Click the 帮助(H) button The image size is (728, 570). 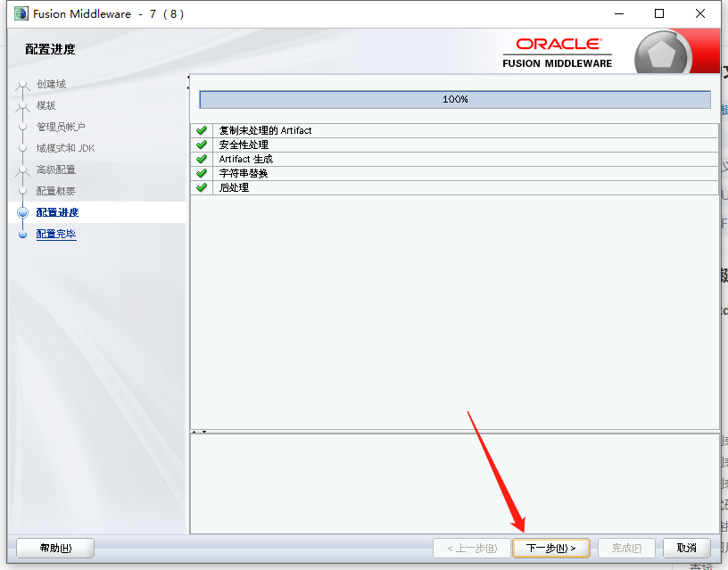pyautogui.click(x=54, y=548)
